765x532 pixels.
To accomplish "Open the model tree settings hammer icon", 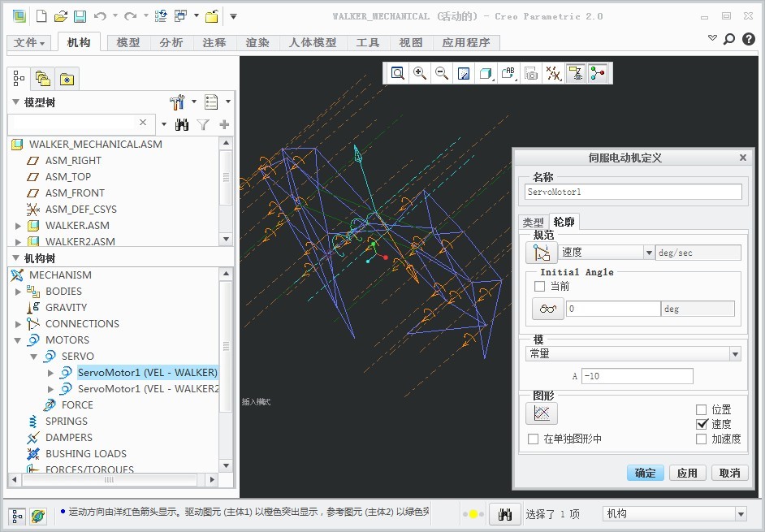I will pos(178,102).
